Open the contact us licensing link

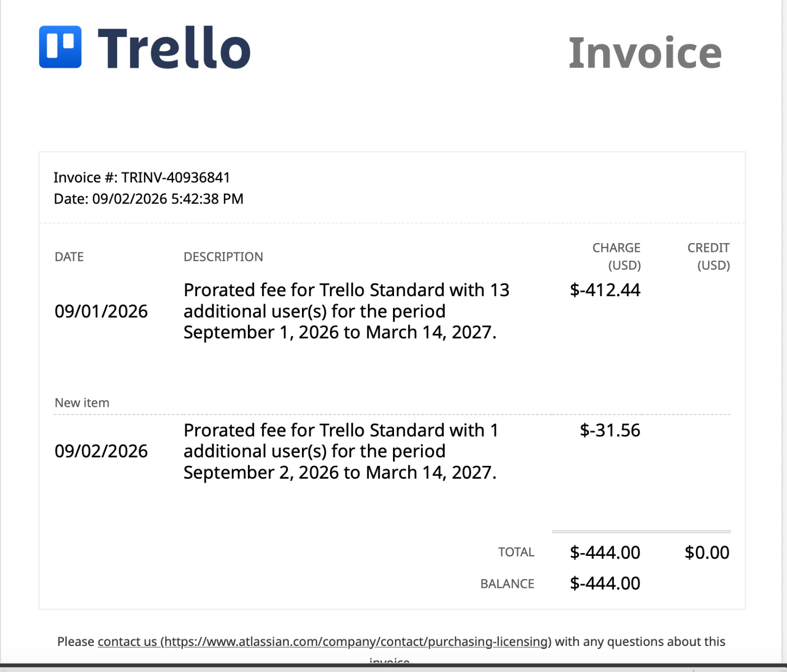pyautogui.click(x=325, y=641)
